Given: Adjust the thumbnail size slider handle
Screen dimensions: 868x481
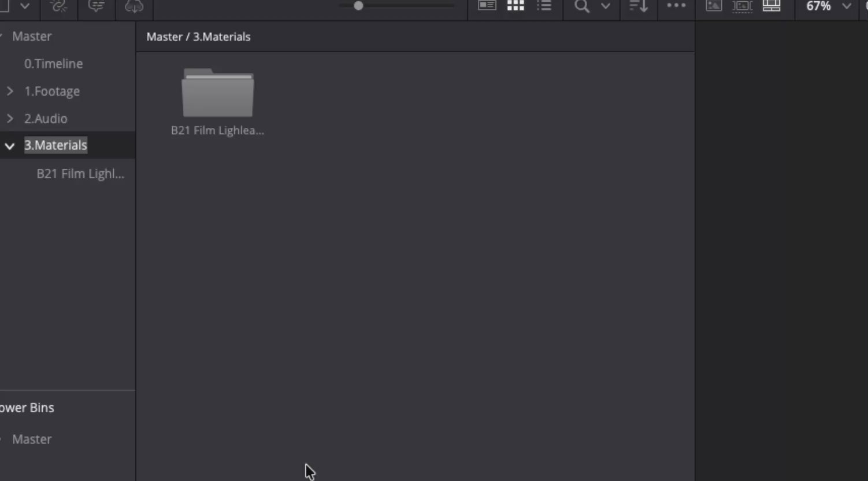Looking at the screenshot, I should click(358, 6).
